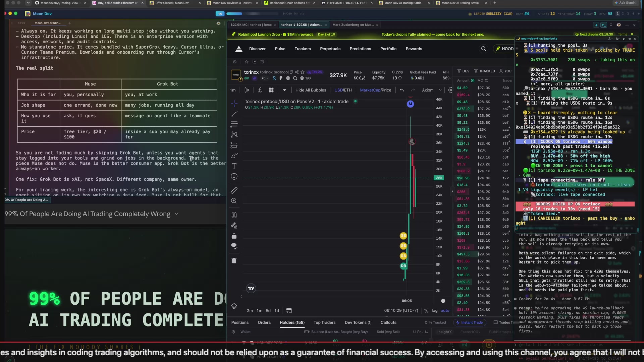Click the search icon in Axiom header
This screenshot has width=644, height=362.
pos(483,49)
